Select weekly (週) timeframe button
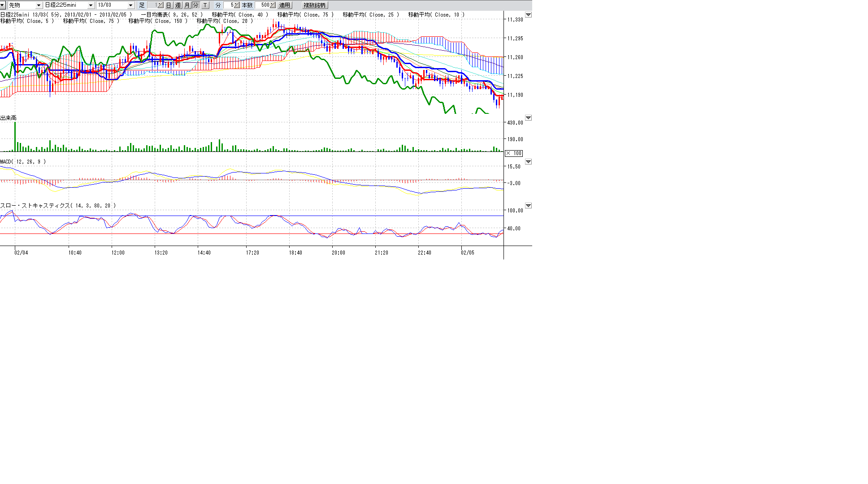This screenshot has width=868, height=484. pos(178,5)
